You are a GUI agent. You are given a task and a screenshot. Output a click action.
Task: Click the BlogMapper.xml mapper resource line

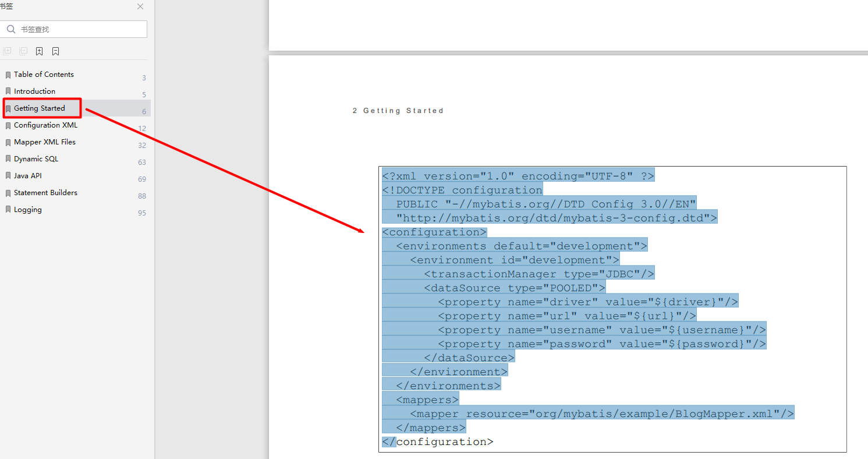click(x=602, y=414)
